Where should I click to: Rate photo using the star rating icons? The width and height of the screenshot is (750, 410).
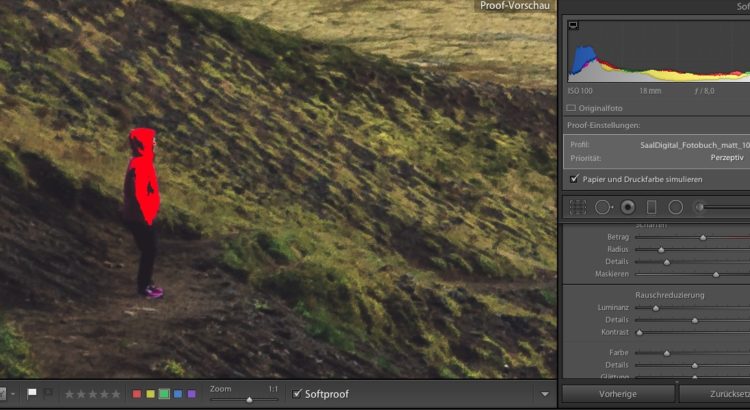click(90, 394)
